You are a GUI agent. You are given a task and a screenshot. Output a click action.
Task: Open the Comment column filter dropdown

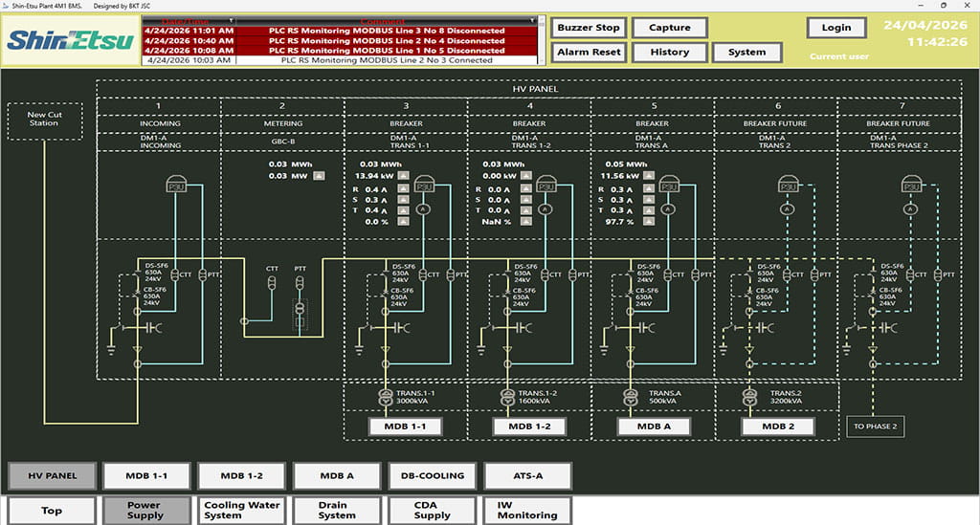click(533, 20)
